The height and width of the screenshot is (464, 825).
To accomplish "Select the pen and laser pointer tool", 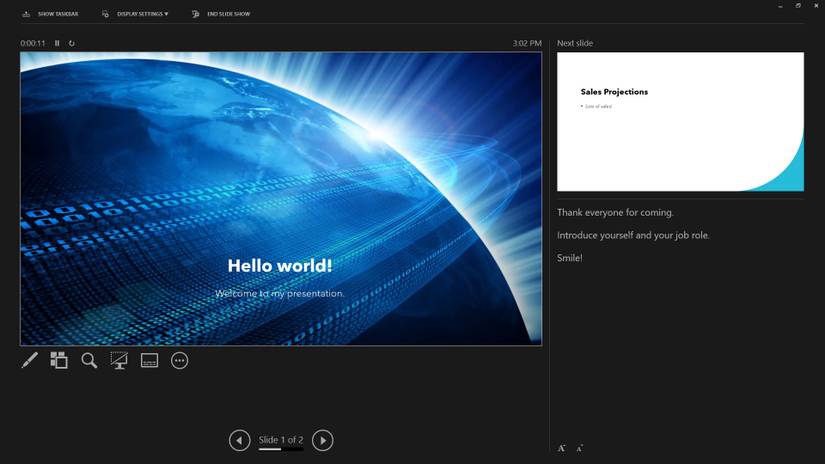I will click(29, 360).
